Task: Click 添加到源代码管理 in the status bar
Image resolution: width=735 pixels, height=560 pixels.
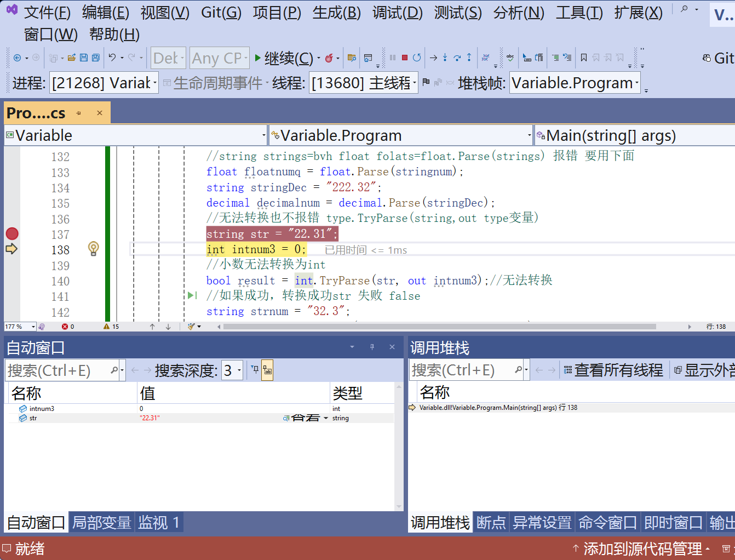Action: pos(642,548)
